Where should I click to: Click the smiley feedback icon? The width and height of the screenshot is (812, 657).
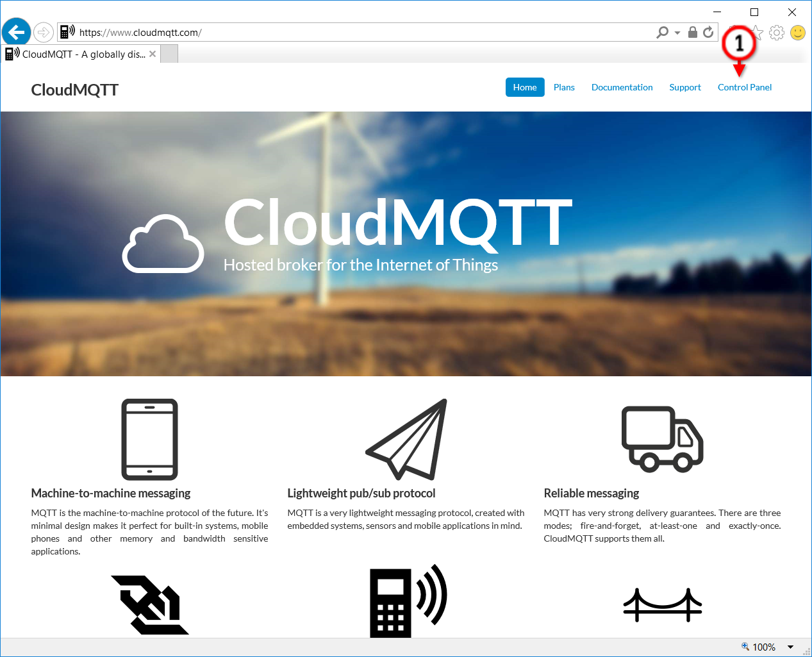coord(798,32)
